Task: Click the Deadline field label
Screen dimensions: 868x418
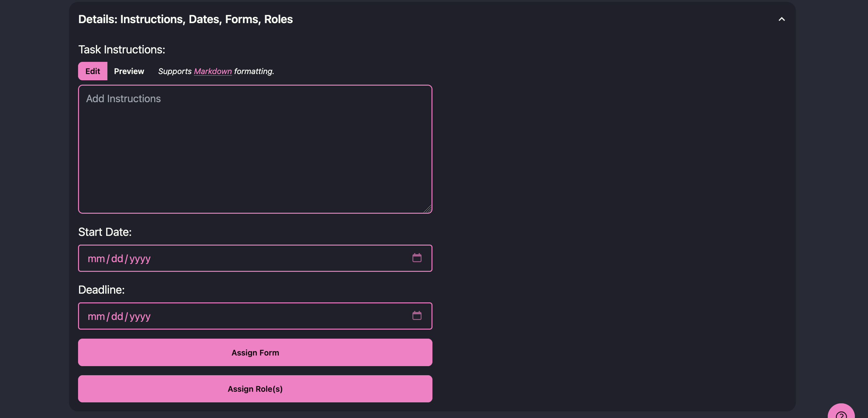Action: pos(101,290)
